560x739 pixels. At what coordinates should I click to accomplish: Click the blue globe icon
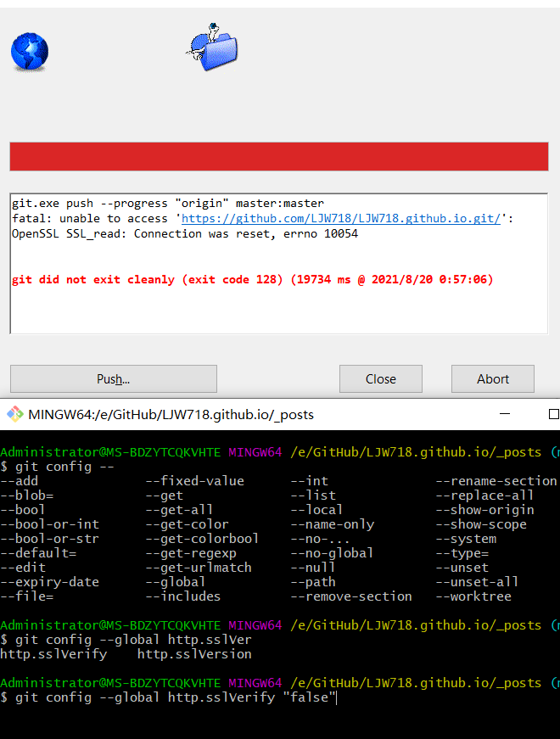coord(30,52)
